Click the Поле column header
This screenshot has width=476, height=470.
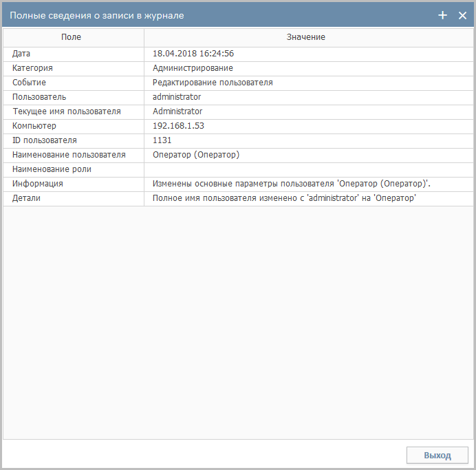pyautogui.click(x=71, y=37)
